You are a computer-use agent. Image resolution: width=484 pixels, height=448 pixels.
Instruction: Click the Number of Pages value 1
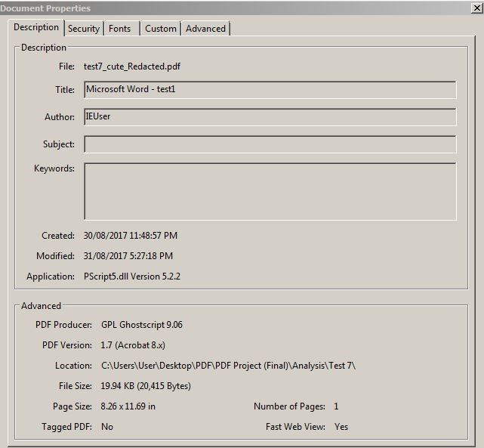336,406
